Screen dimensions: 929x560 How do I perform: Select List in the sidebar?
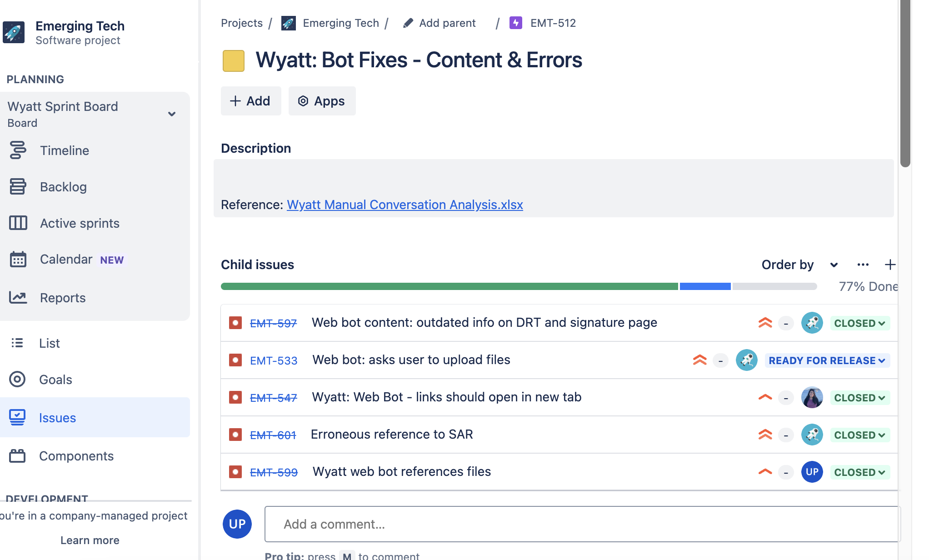point(49,343)
